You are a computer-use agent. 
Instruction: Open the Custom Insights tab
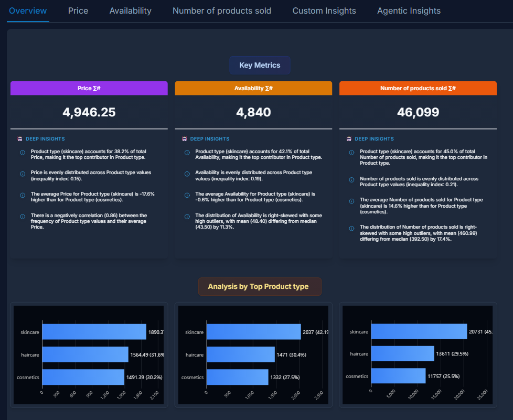(x=324, y=10)
